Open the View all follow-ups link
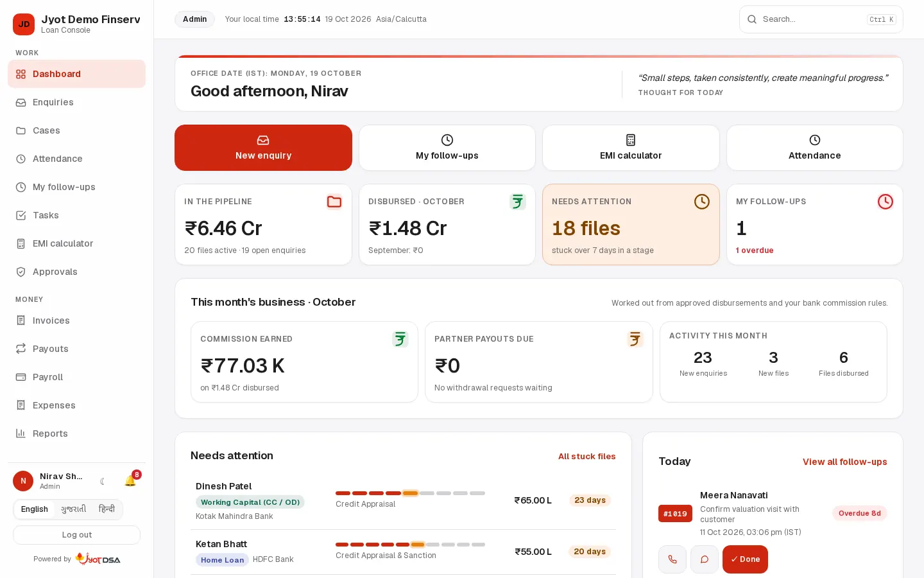924x578 pixels. pos(845,462)
